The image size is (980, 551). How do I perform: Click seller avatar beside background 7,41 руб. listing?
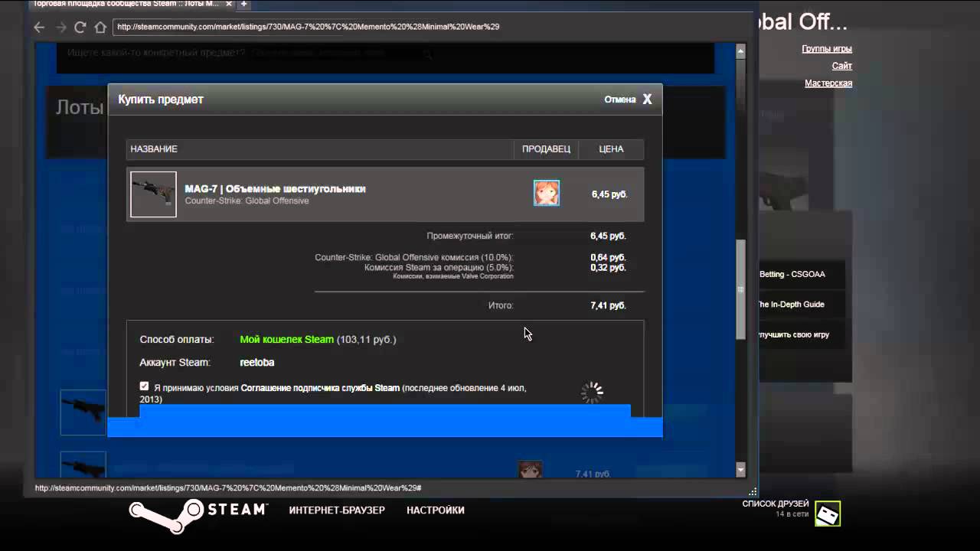point(530,469)
